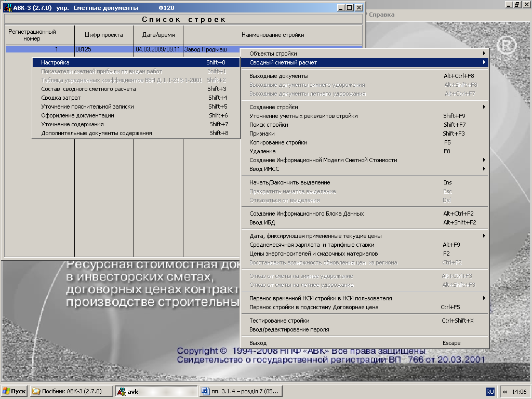Select Оформление документации item
This screenshot has height=399, width=532.
coord(136,115)
